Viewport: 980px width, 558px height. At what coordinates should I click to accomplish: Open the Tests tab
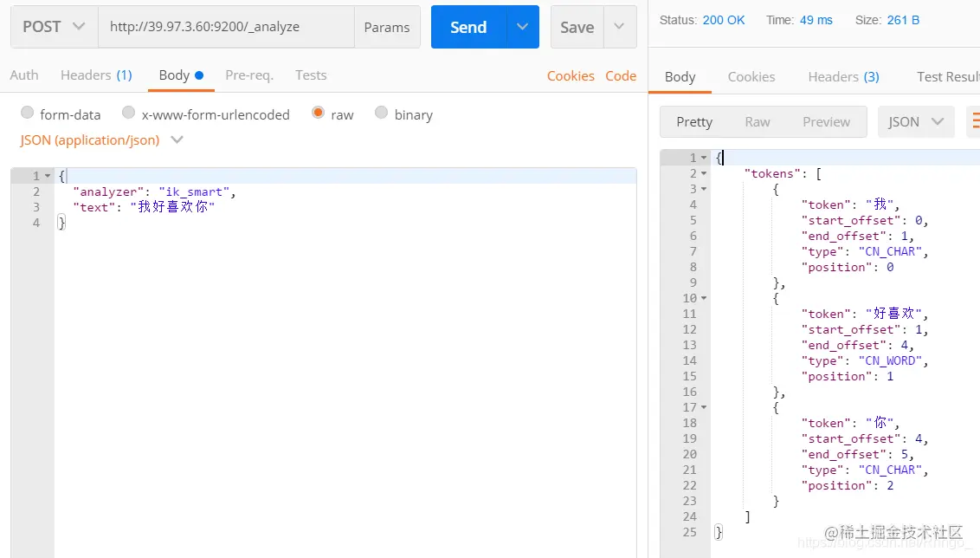[x=311, y=75]
